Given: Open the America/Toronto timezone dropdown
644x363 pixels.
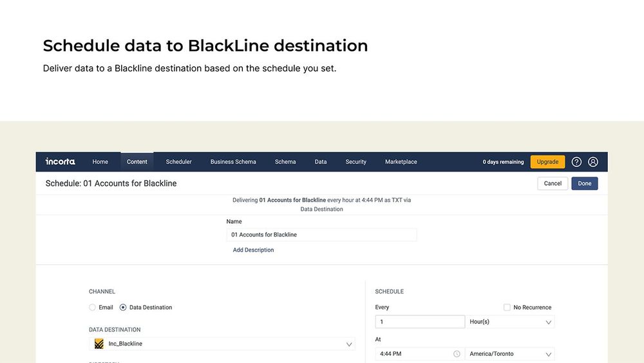Looking at the screenshot, I should 509,353.
